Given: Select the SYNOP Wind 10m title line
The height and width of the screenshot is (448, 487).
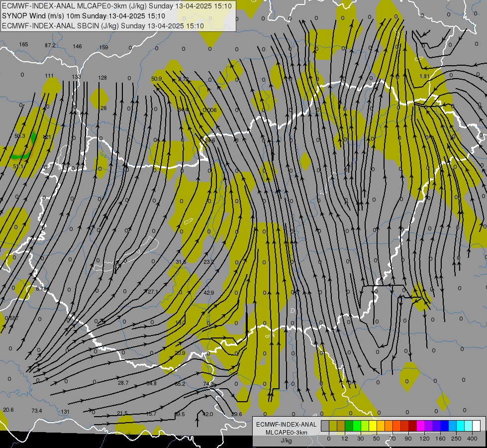Looking at the screenshot, I should tap(84, 16).
